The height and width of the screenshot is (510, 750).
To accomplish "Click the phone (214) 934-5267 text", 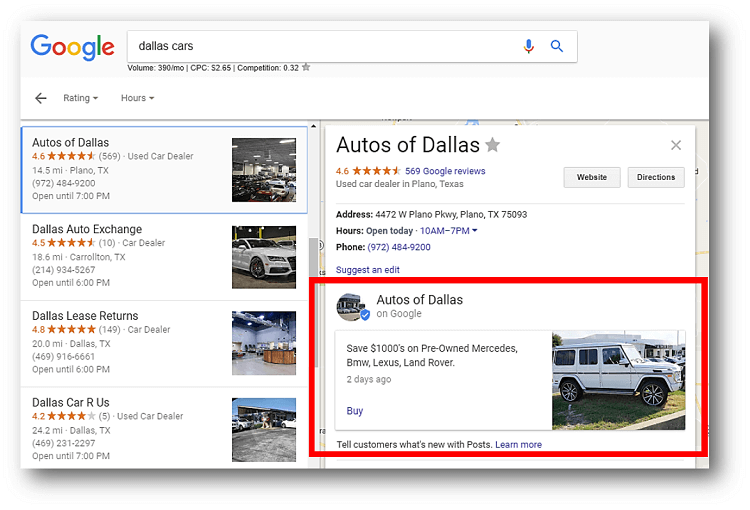I will [64, 270].
